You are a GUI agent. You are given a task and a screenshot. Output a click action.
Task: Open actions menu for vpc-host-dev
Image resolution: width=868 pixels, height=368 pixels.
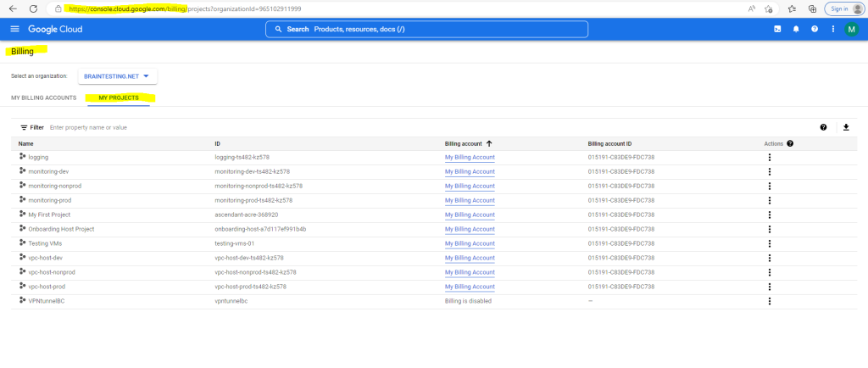point(770,258)
